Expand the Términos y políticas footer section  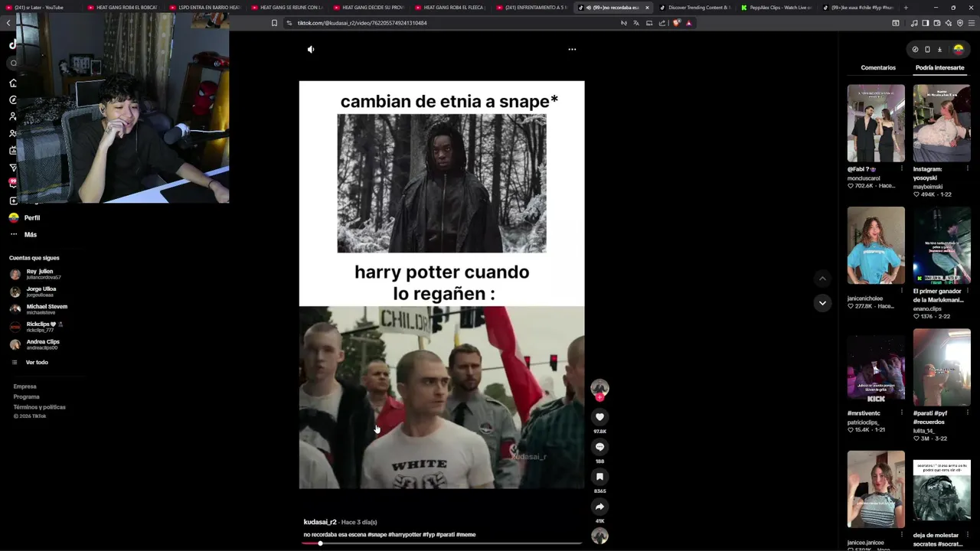[39, 407]
